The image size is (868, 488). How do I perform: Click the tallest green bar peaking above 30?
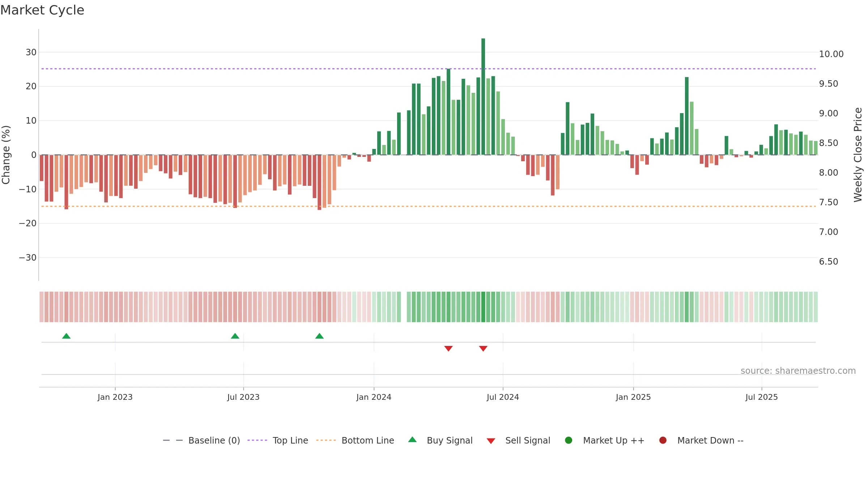[483, 97]
